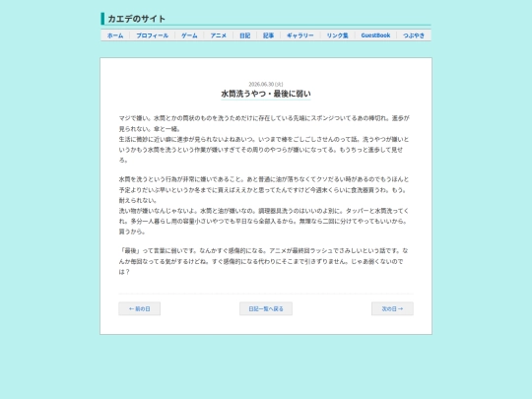This screenshot has width=532, height=399.
Task: Open the GuestBook link
Action: [x=375, y=35]
